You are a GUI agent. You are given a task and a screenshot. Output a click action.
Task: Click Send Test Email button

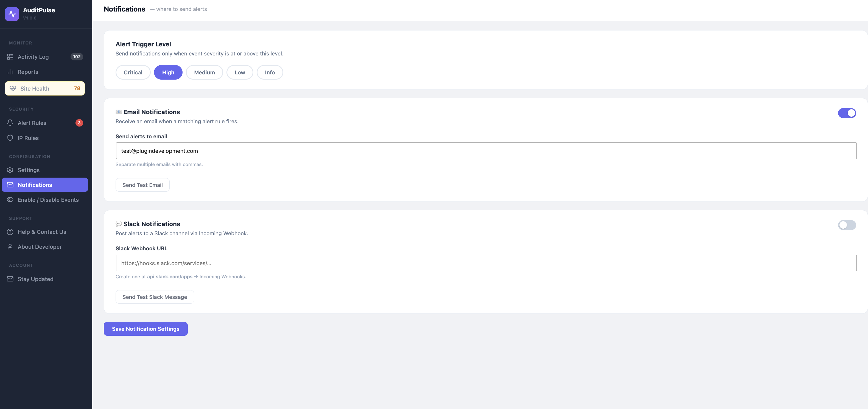[142, 185]
